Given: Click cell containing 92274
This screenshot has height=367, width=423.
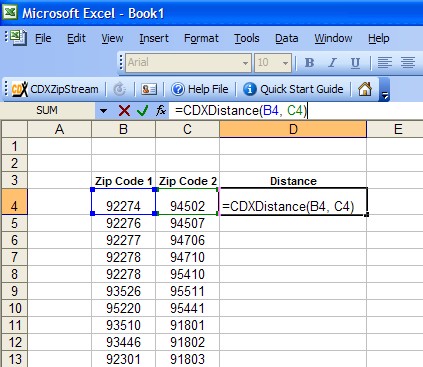Looking at the screenshot, I should [123, 202].
